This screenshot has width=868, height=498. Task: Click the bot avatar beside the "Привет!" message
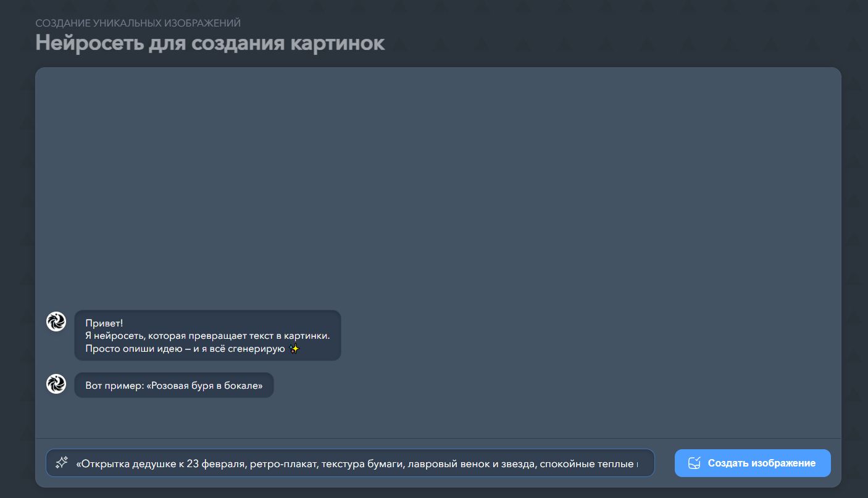point(56,322)
